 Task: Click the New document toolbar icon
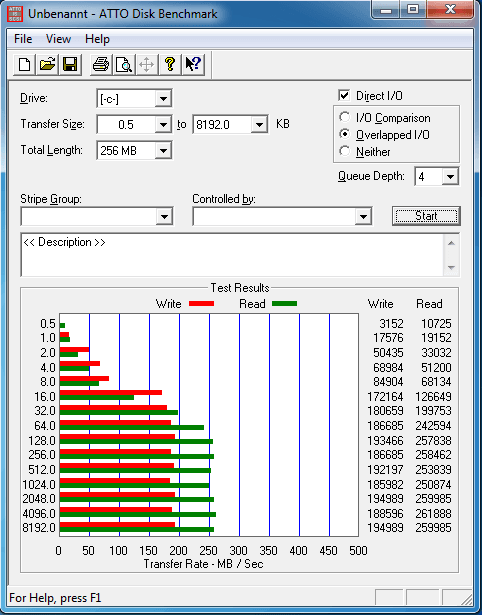[24, 64]
